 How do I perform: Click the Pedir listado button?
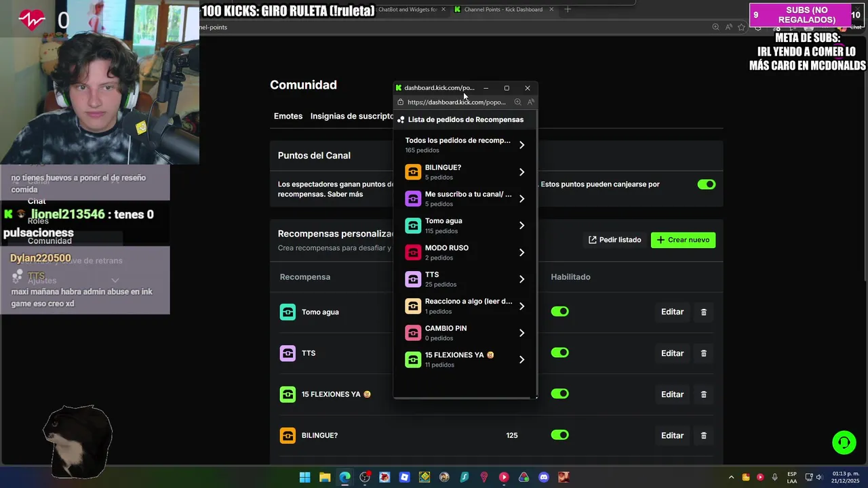click(615, 240)
